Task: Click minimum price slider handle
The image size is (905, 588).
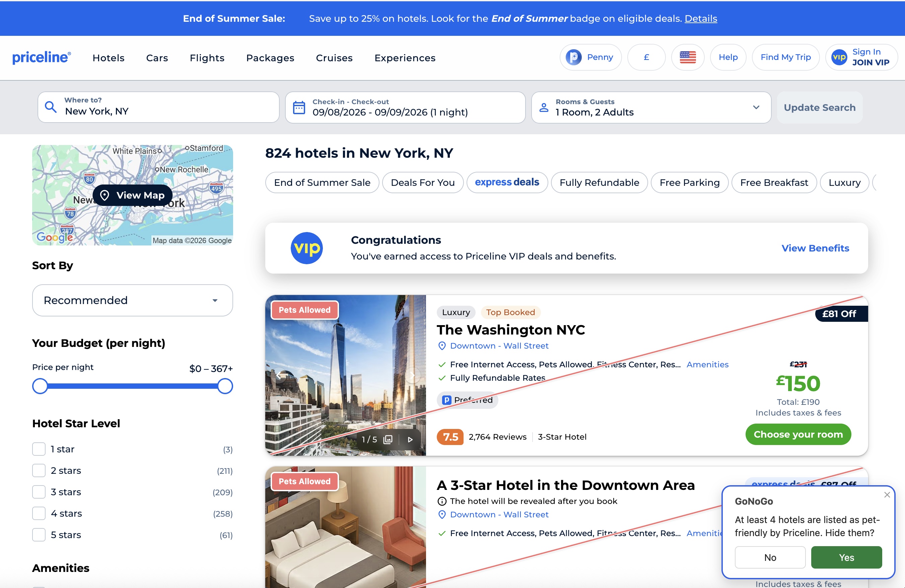Action: [40, 386]
